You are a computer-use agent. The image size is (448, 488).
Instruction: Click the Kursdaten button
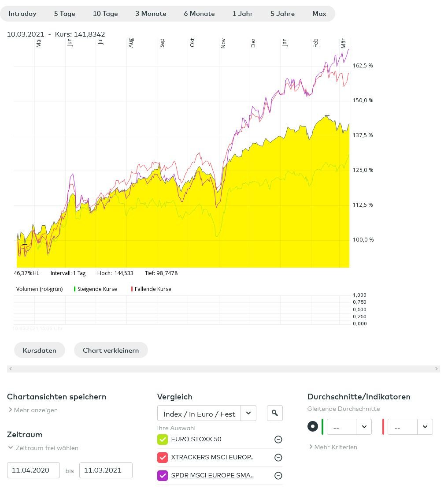pyautogui.click(x=40, y=350)
